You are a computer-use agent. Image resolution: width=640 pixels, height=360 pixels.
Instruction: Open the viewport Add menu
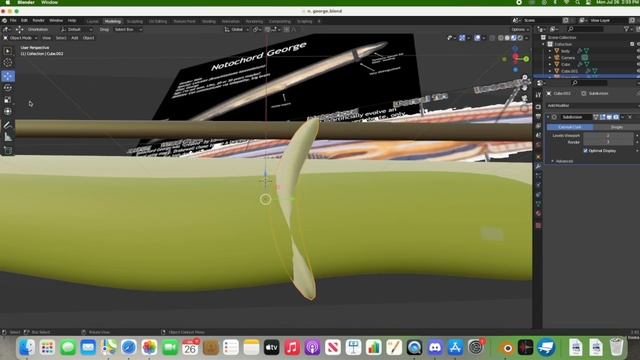coord(75,38)
